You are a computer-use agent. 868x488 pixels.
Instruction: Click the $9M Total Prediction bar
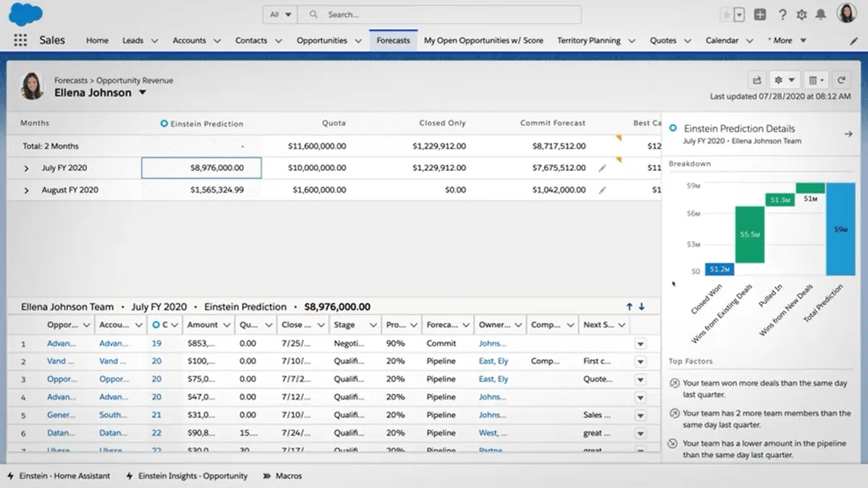pos(841,229)
